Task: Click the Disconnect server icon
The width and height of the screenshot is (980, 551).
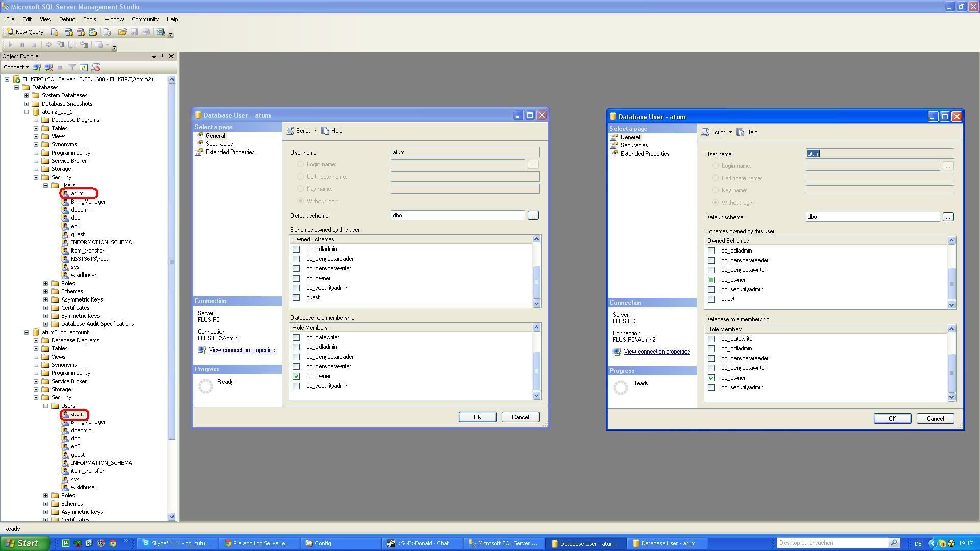Action: pos(48,67)
